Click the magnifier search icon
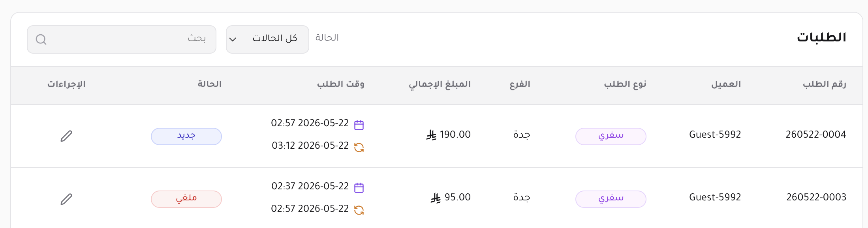The width and height of the screenshot is (868, 228). point(41,39)
